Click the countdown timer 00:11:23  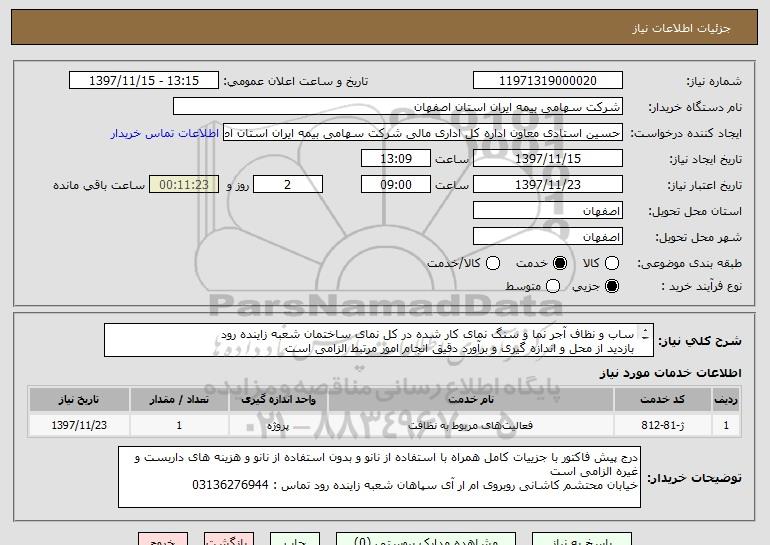(184, 185)
